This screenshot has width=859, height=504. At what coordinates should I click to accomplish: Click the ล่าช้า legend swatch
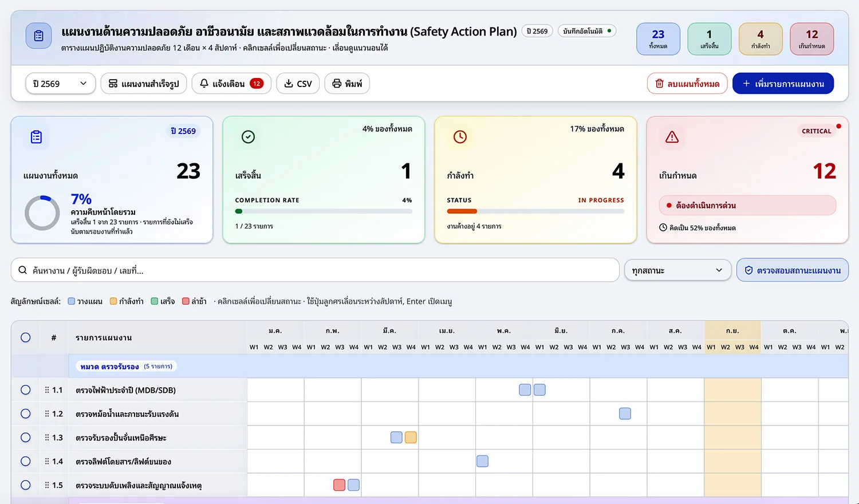point(186,301)
